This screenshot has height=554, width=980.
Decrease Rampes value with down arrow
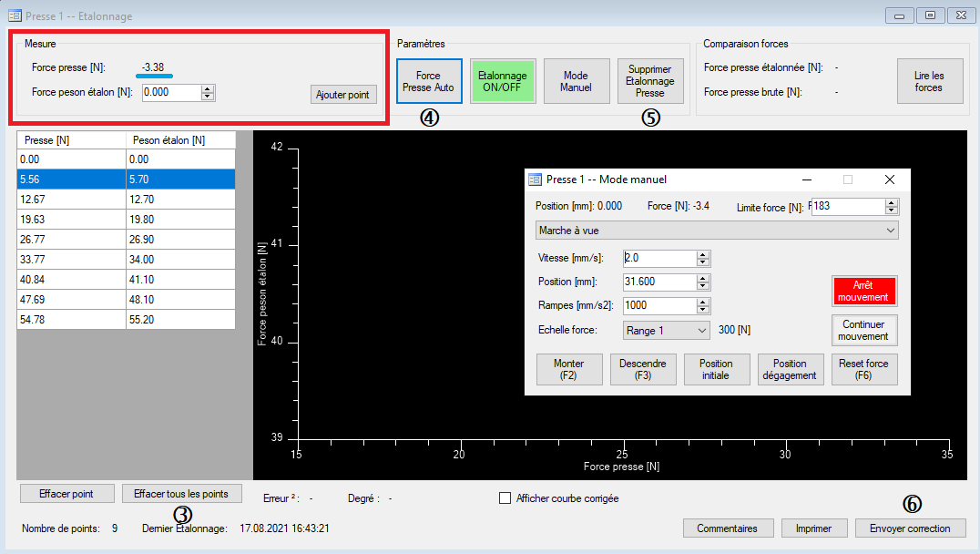703,310
